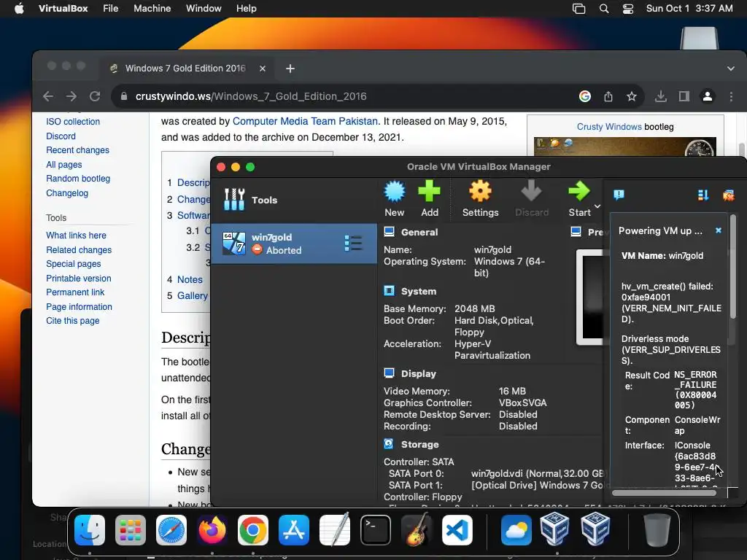The height and width of the screenshot is (560, 747).
Task: Open Firefox from the Dock
Action: [212, 530]
